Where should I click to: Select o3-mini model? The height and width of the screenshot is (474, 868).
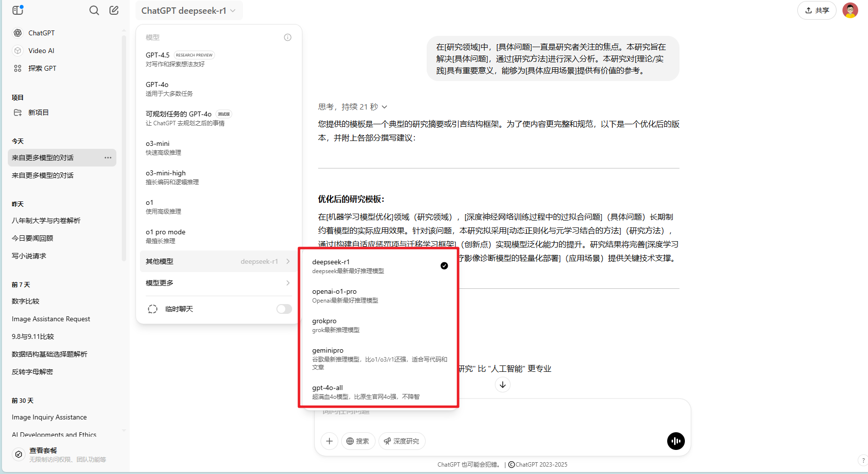pyautogui.click(x=218, y=147)
